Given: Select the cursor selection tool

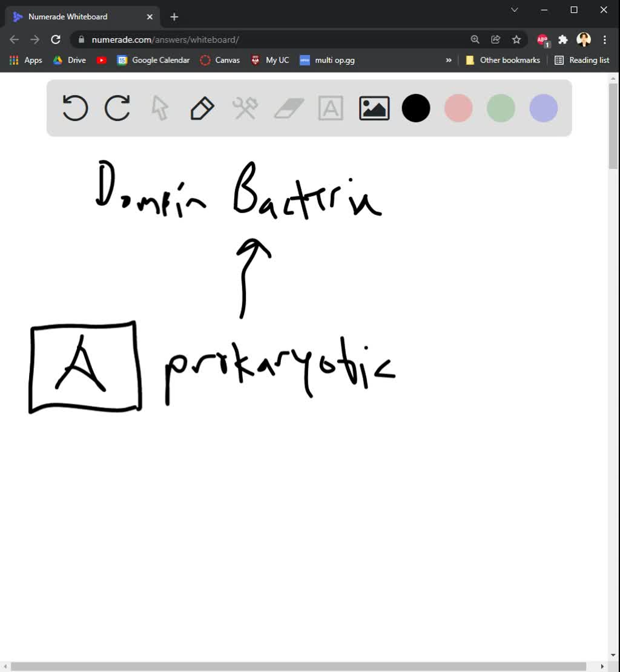Looking at the screenshot, I should coord(159,108).
